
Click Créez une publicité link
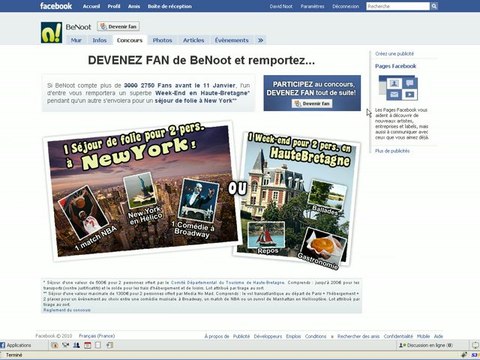point(394,54)
